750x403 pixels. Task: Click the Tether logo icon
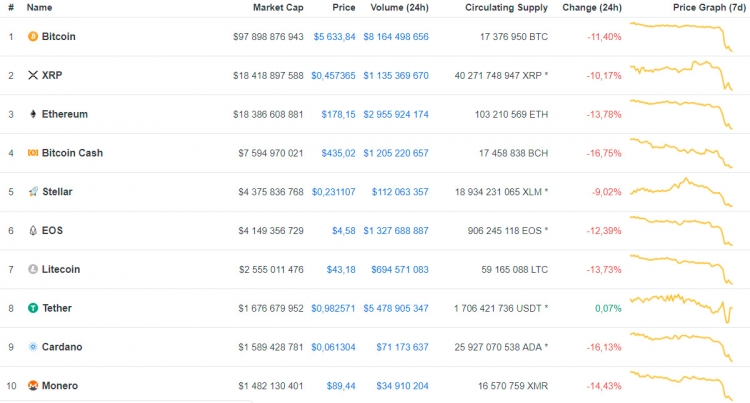(x=33, y=308)
